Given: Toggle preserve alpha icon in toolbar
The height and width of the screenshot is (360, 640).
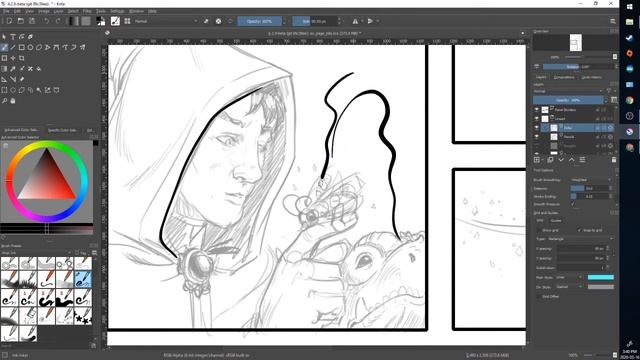Looking at the screenshot, I should pyautogui.click(x=218, y=21).
